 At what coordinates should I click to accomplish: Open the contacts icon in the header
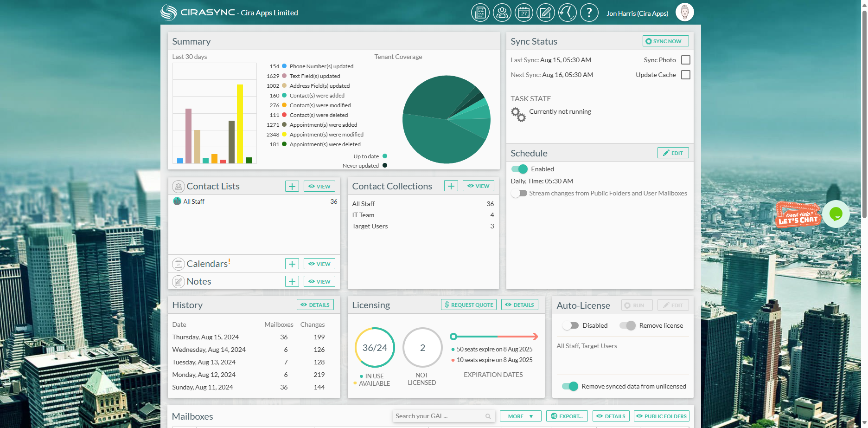(502, 13)
